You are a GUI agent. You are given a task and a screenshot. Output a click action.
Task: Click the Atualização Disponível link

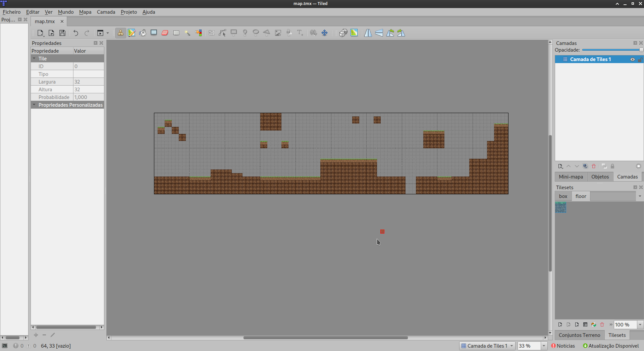coord(610,346)
